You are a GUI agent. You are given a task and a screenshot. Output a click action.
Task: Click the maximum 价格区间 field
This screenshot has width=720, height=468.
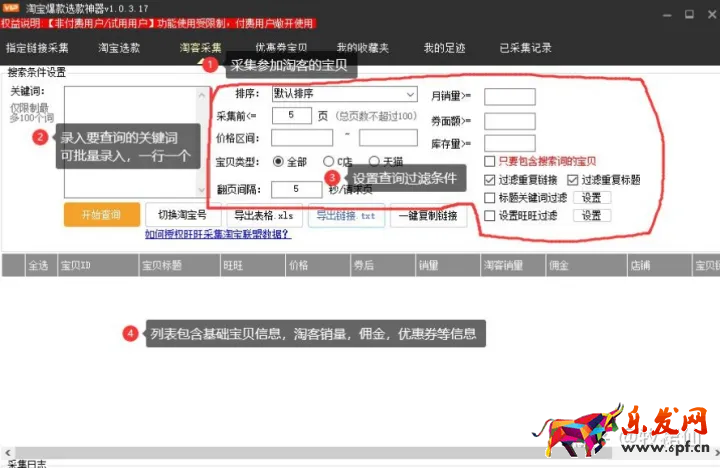[388, 138]
